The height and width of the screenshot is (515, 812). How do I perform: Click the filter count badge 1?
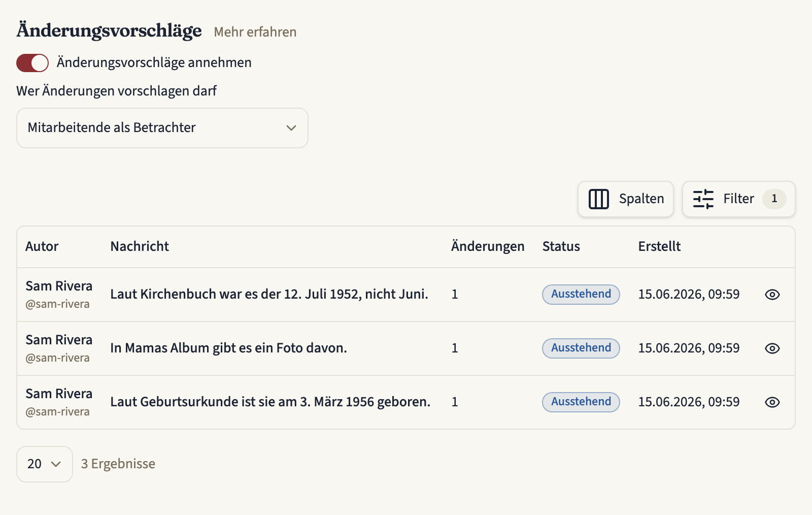[774, 199]
